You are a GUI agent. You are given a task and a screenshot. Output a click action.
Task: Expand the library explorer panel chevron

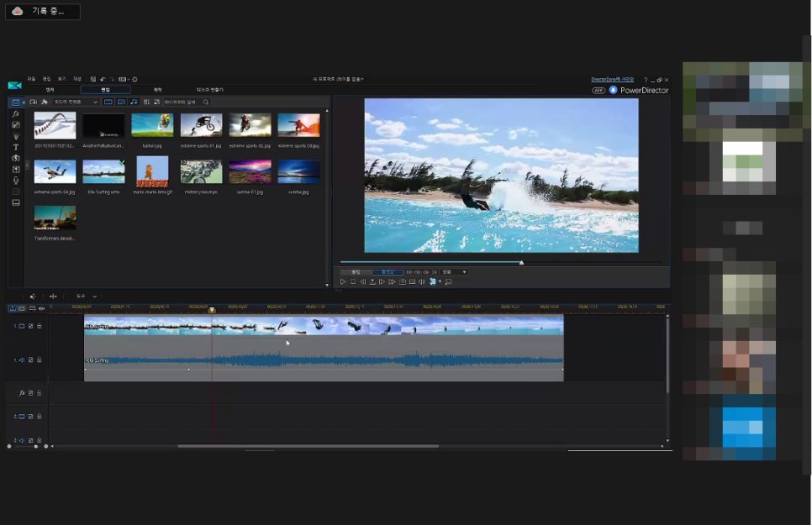(27, 165)
